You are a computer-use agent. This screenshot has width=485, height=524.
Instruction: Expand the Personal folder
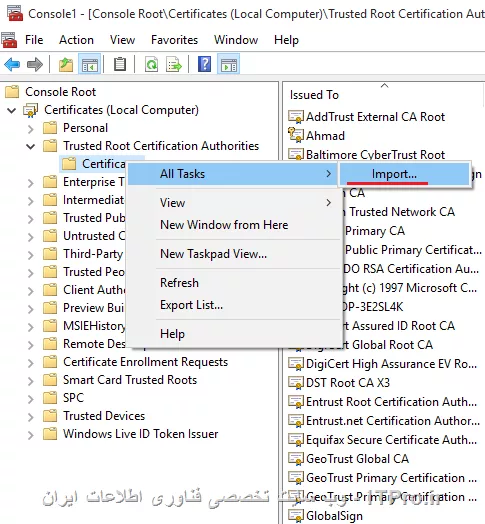(31, 129)
